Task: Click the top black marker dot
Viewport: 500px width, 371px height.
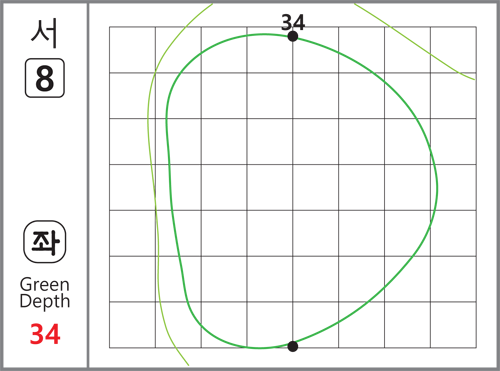Action: 293,36
